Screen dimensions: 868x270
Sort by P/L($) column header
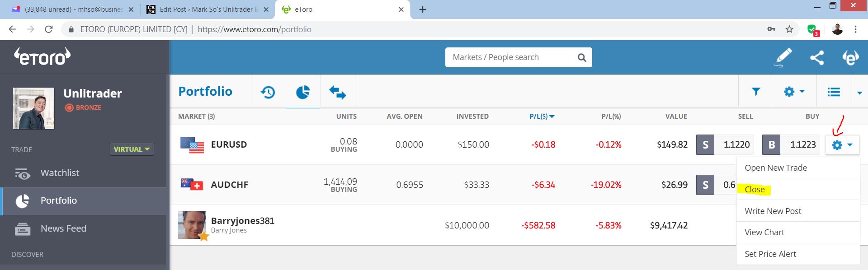[x=542, y=116]
